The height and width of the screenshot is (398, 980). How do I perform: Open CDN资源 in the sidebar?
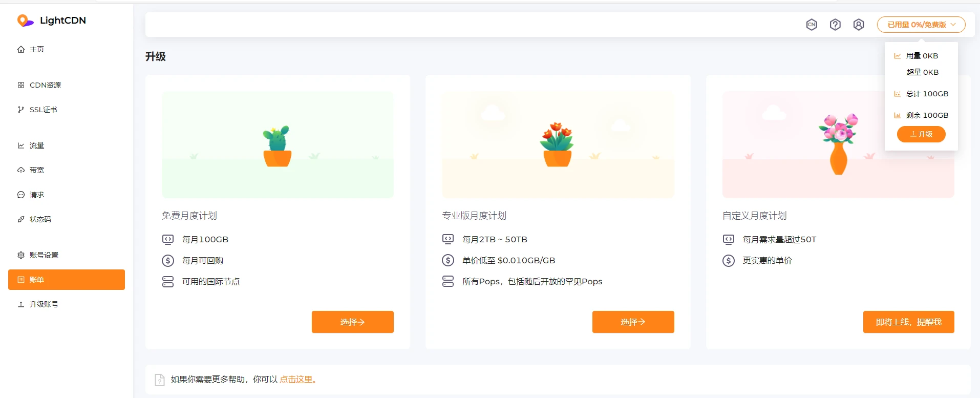coord(45,85)
